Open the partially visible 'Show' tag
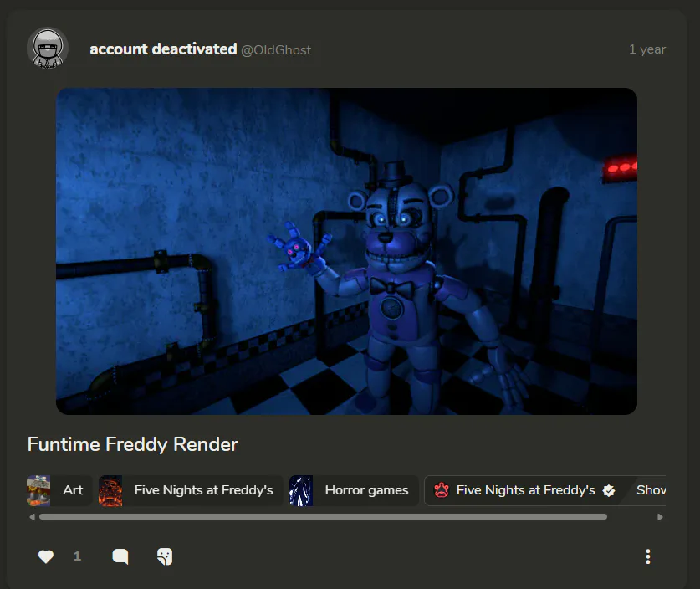This screenshot has width=700, height=589. tap(651, 490)
